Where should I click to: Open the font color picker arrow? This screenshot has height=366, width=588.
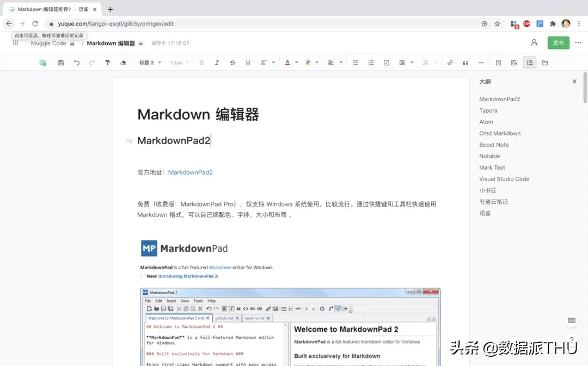click(x=296, y=63)
